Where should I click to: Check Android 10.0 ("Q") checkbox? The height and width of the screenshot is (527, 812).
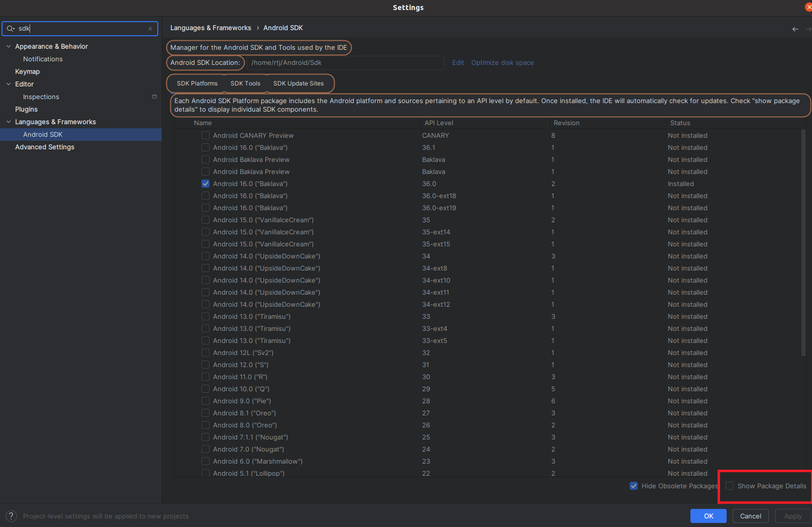206,389
